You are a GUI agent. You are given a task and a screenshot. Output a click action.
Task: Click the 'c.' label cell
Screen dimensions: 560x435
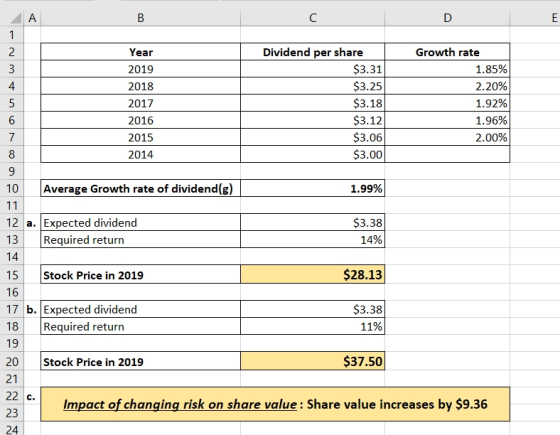[x=32, y=396]
